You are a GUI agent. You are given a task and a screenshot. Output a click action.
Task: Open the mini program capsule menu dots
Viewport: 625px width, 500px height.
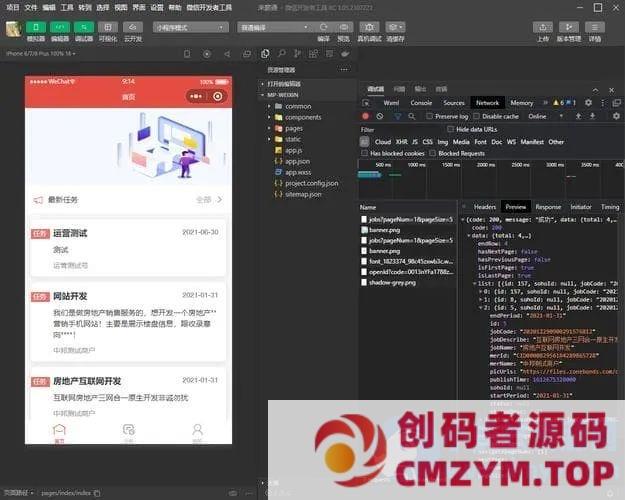point(196,96)
